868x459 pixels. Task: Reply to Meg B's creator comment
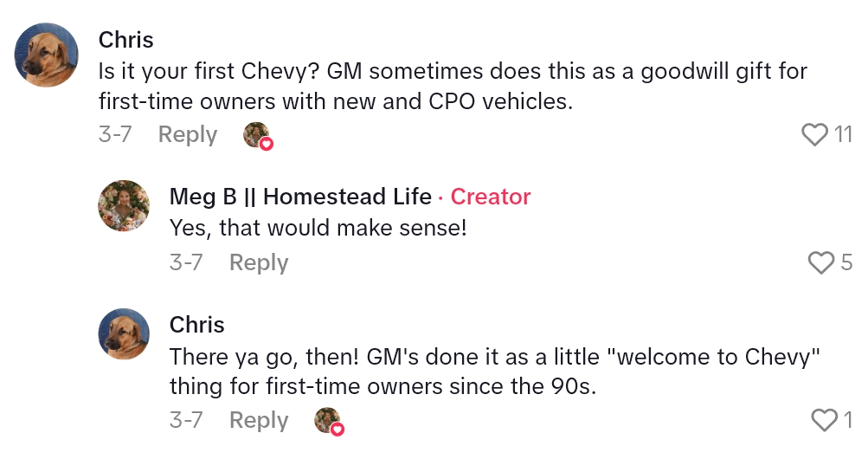[258, 262]
